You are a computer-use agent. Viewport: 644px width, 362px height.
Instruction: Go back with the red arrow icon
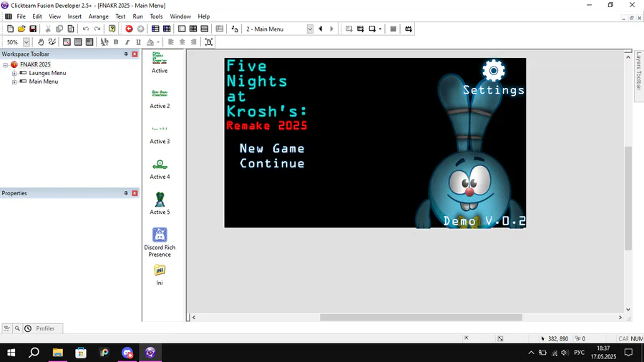click(x=129, y=29)
